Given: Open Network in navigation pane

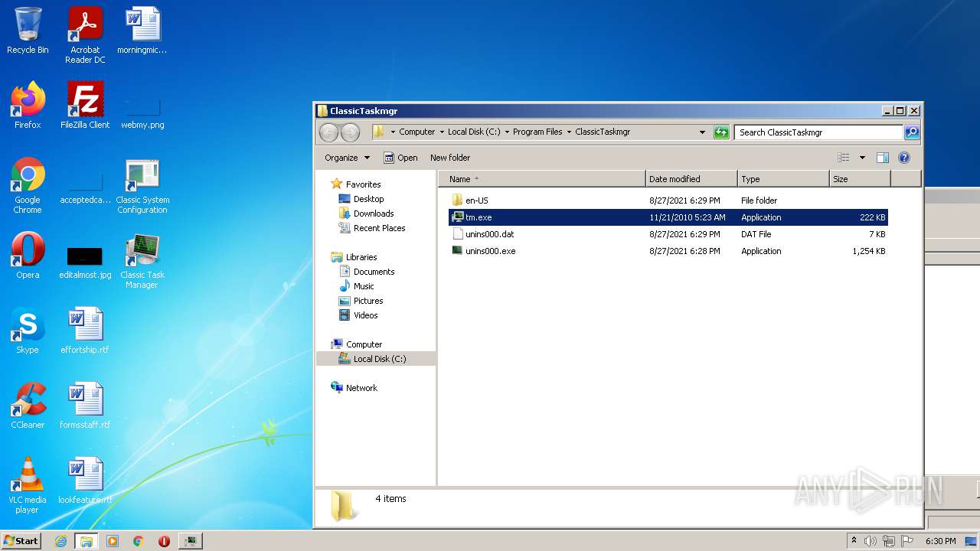Looking at the screenshot, I should pos(354,388).
